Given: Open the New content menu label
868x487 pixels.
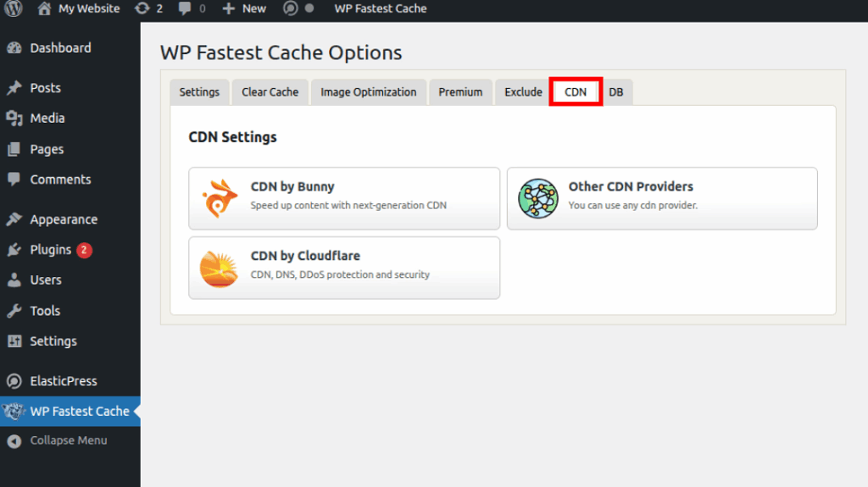Looking at the screenshot, I should (x=254, y=8).
